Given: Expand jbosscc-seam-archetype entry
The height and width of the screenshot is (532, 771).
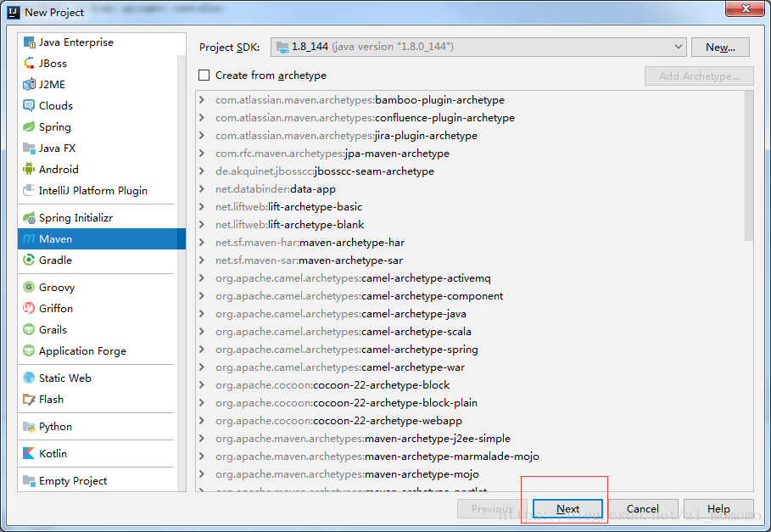Looking at the screenshot, I should (202, 171).
